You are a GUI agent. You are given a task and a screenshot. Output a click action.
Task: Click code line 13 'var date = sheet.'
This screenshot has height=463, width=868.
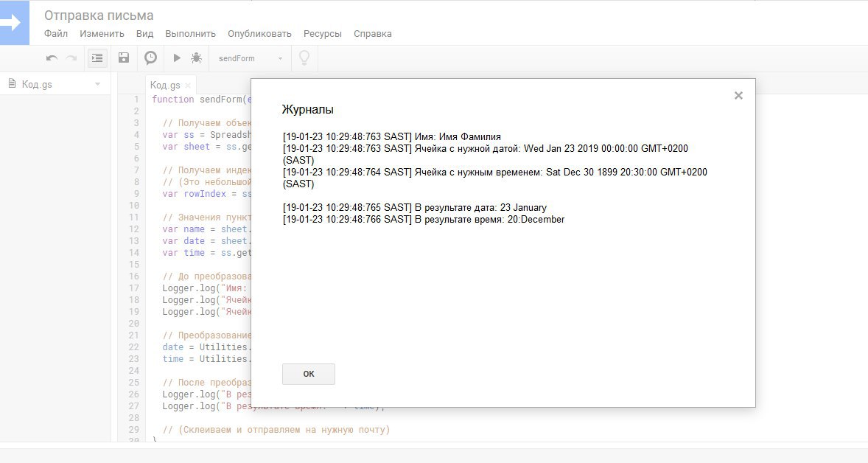[x=206, y=241]
